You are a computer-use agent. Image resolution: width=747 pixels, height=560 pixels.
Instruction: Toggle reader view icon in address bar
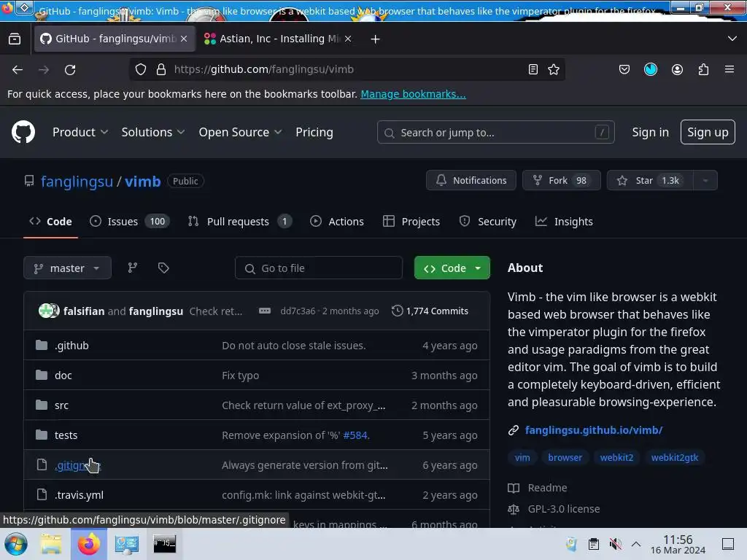pyautogui.click(x=533, y=69)
